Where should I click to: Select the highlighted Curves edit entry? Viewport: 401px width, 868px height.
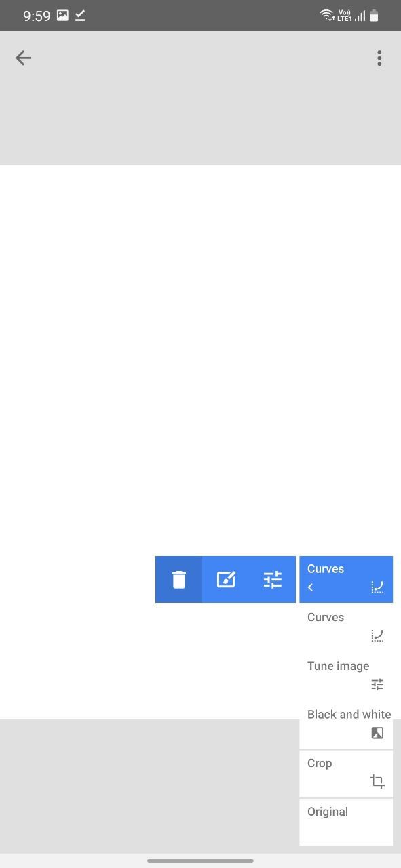346,580
